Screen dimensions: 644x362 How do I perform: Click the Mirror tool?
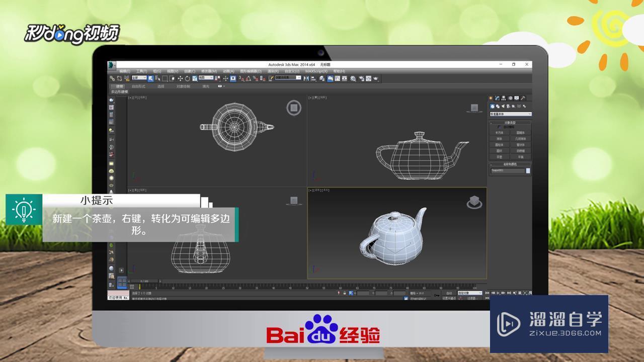point(306,78)
